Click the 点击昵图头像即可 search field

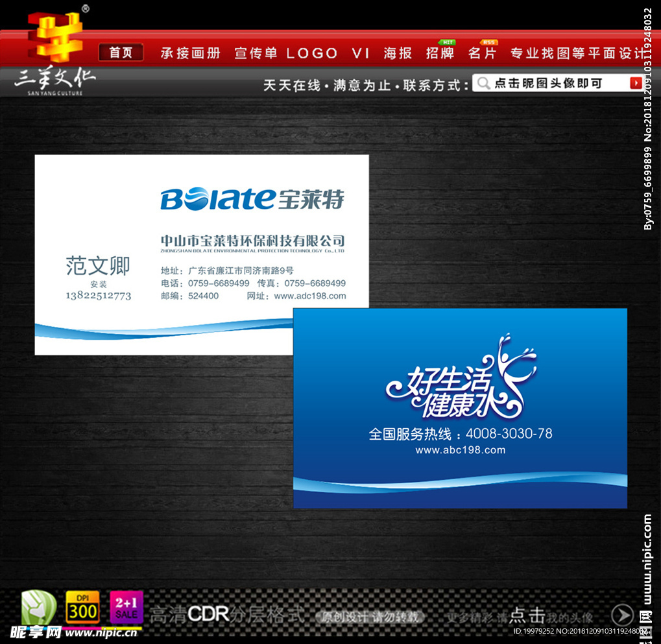(x=557, y=83)
